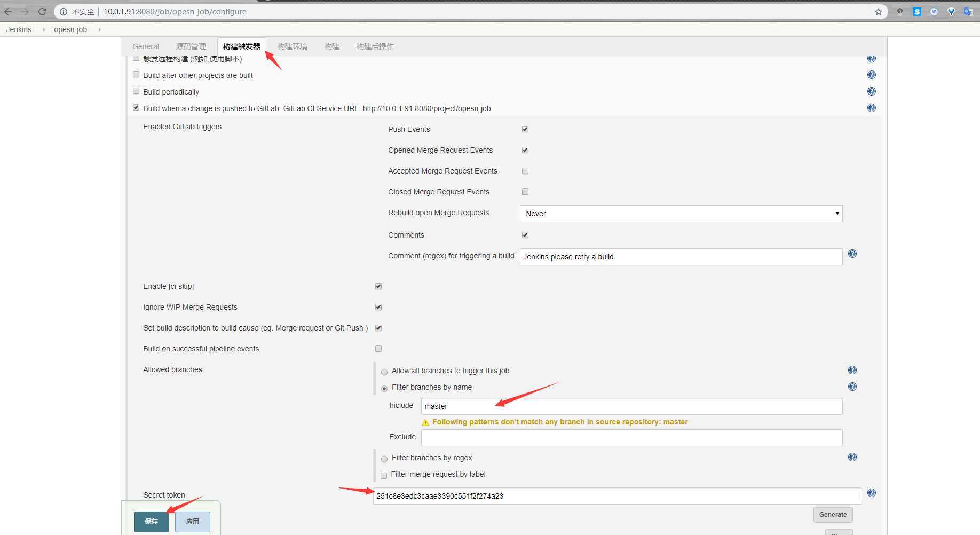Expand opesn-job breadcrumb arrow
Screen dimensions: 980x535
point(99,29)
